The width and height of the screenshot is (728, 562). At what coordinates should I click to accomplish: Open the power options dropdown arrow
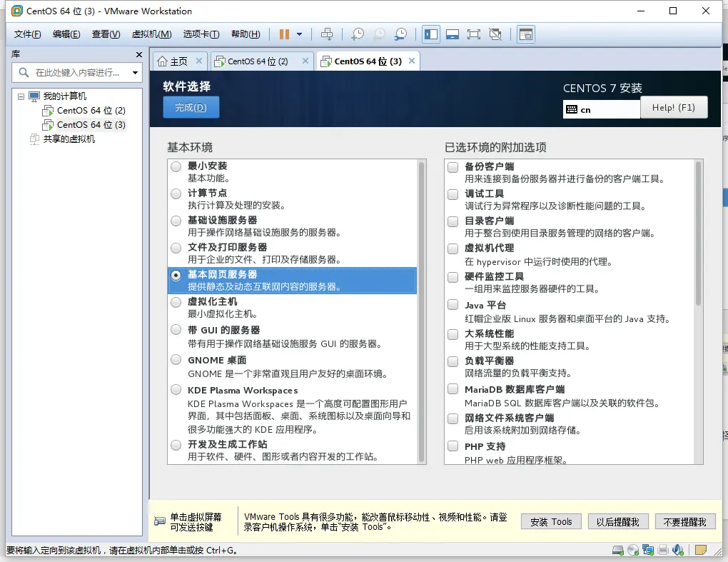click(300, 34)
